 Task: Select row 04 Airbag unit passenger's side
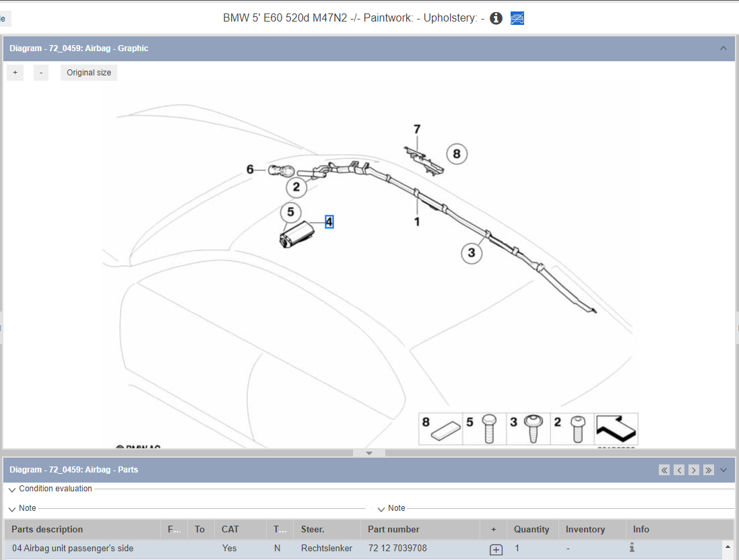point(363,549)
